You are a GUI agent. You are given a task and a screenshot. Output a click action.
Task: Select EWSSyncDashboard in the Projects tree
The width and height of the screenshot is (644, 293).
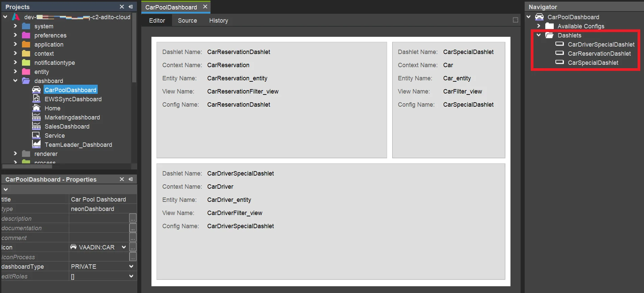(x=73, y=99)
